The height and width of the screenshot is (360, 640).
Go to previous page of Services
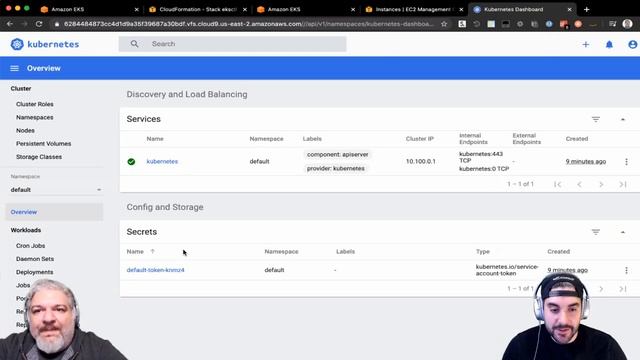tap(579, 184)
